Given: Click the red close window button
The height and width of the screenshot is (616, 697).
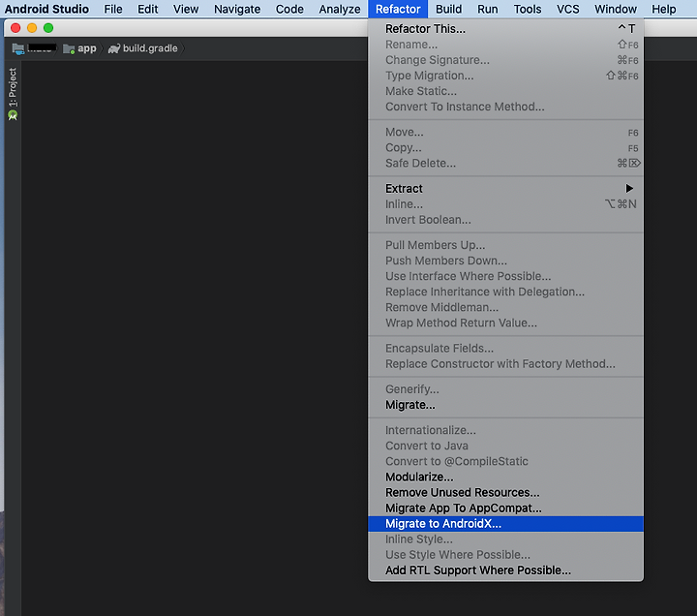Looking at the screenshot, I should [15, 28].
